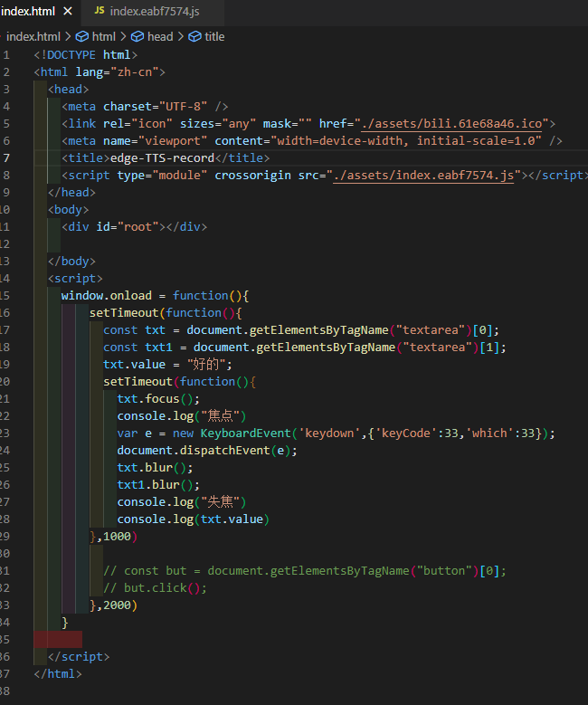Image resolution: width=588 pixels, height=705 pixels.
Task: Switch to the index.html tab
Action: (30, 12)
